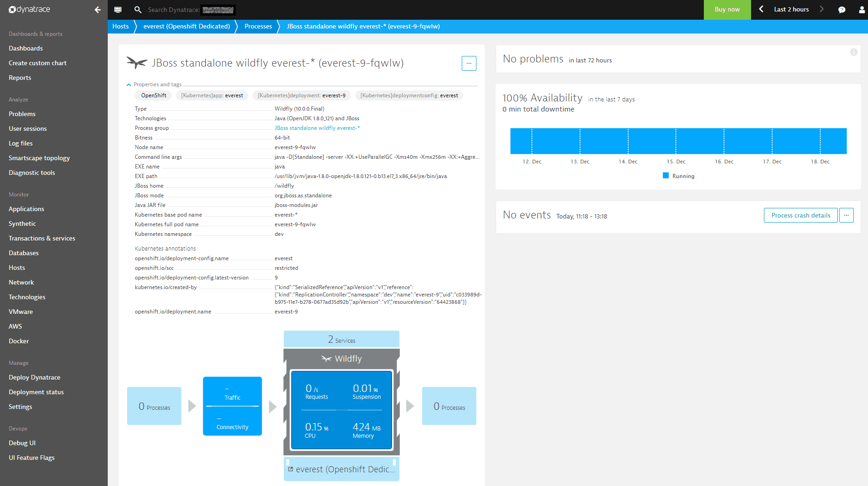Open the Last 2 hours timeframe selector
The image size is (868, 486).
tap(791, 9)
